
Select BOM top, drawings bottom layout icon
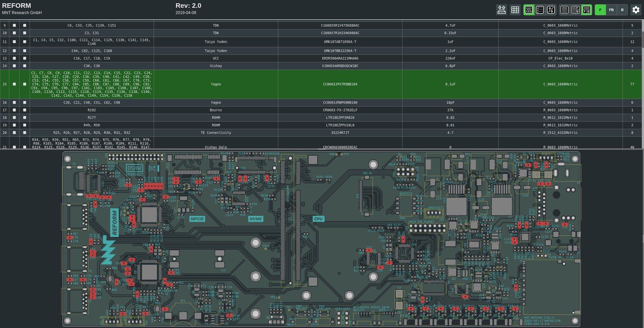587,10
